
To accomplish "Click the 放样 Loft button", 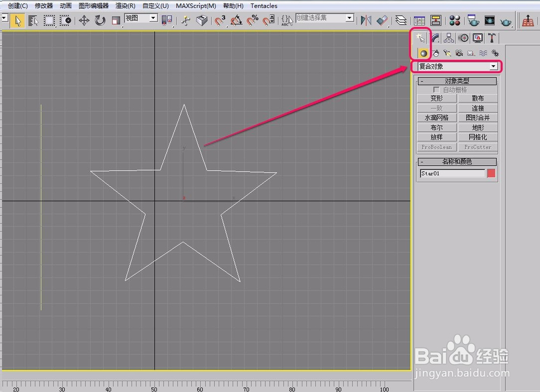I will pos(436,137).
